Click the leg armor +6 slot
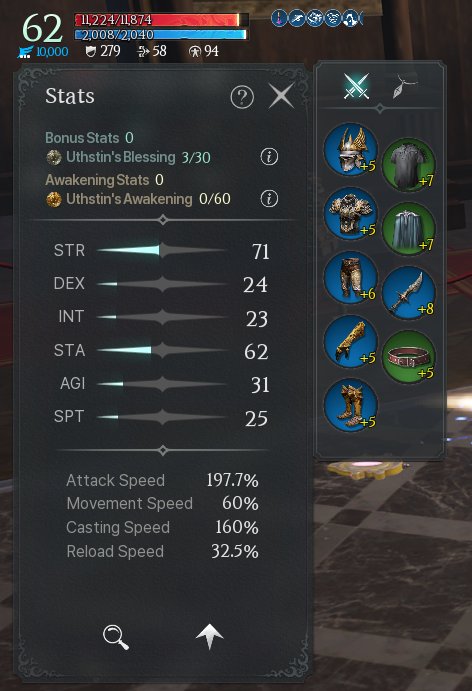 [351, 278]
